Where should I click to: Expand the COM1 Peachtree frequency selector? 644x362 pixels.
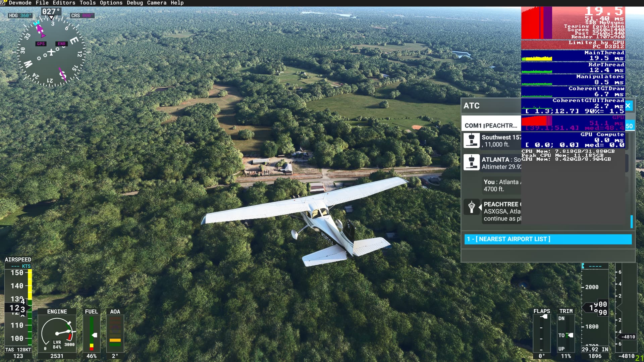click(491, 125)
